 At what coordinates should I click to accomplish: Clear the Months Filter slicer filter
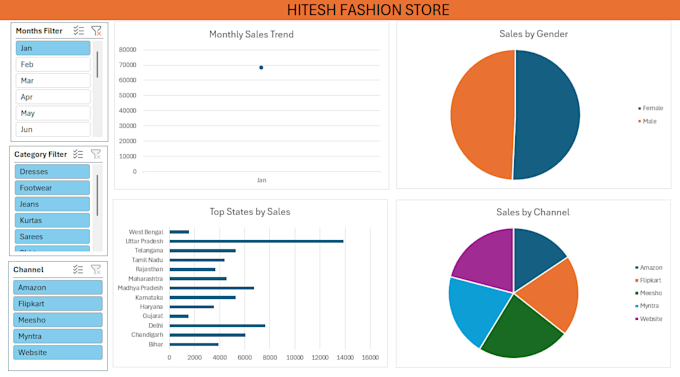tap(96, 31)
